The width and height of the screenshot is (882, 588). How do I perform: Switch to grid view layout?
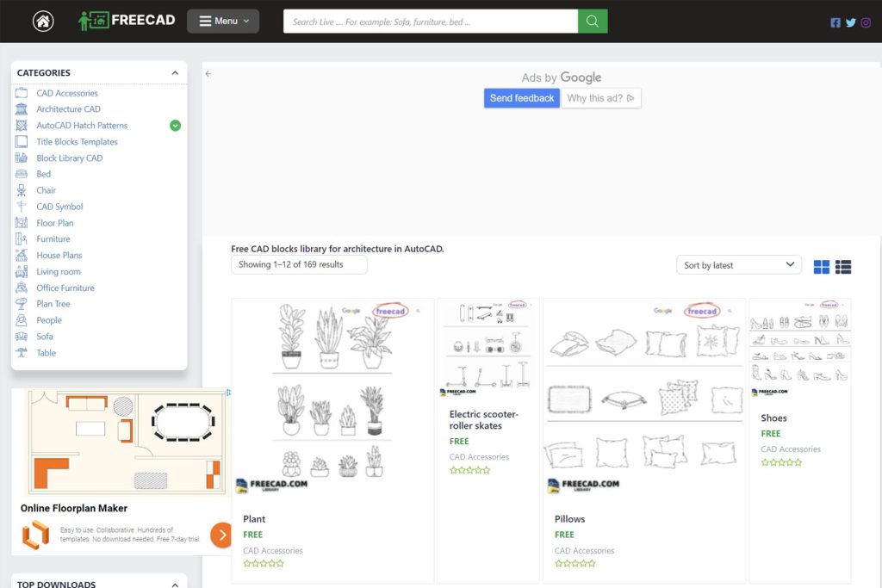[821, 267]
